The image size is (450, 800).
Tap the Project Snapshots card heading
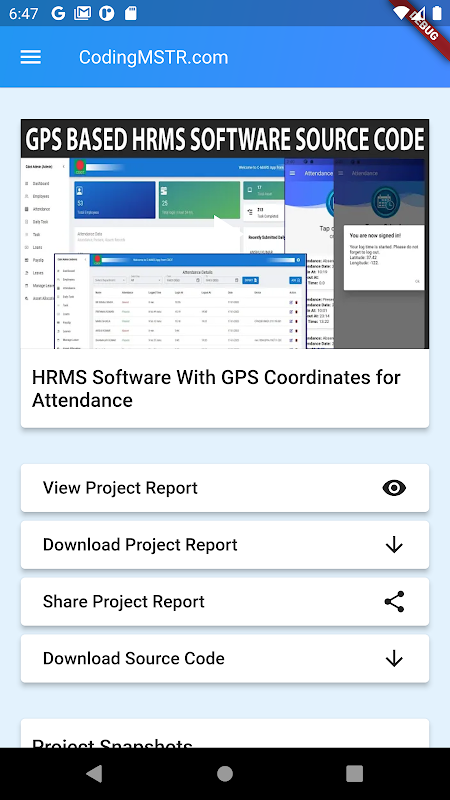(112, 743)
